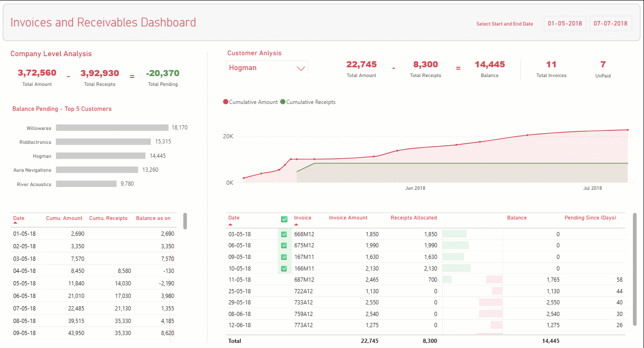
Task: Click the end date field 07-07-2018
Action: click(x=611, y=24)
